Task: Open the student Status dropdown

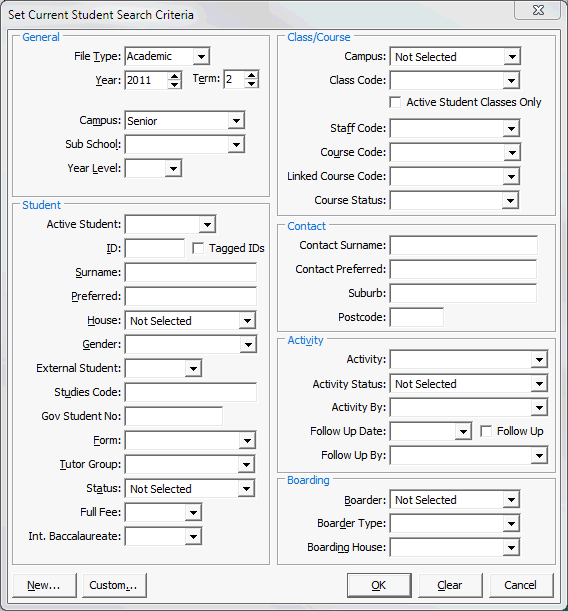Action: (x=246, y=489)
